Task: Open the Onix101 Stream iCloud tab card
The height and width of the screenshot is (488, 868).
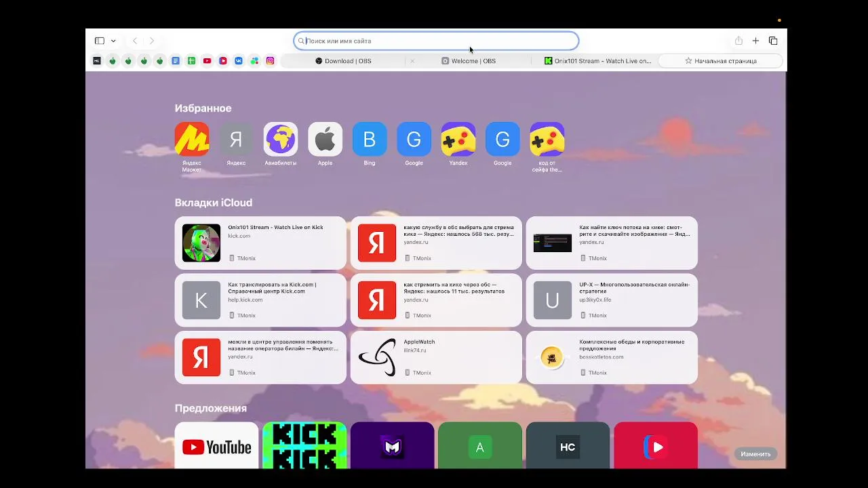Action: [260, 243]
